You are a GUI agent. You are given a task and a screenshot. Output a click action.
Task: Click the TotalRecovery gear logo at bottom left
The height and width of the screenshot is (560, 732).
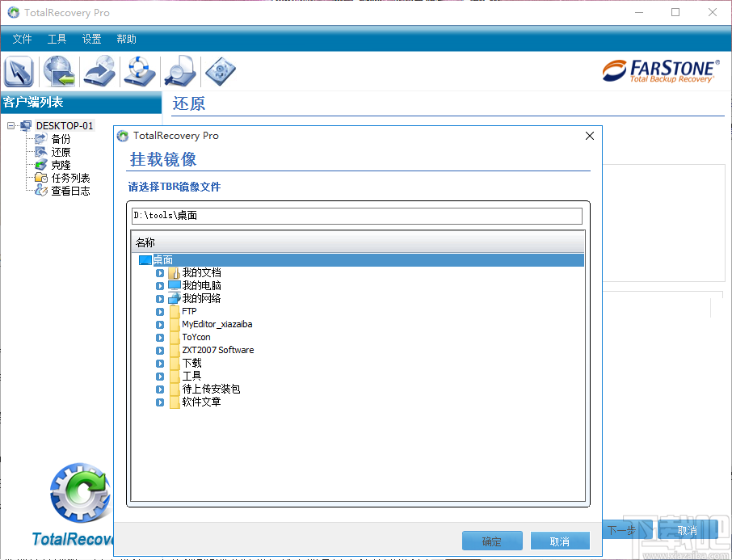79,493
